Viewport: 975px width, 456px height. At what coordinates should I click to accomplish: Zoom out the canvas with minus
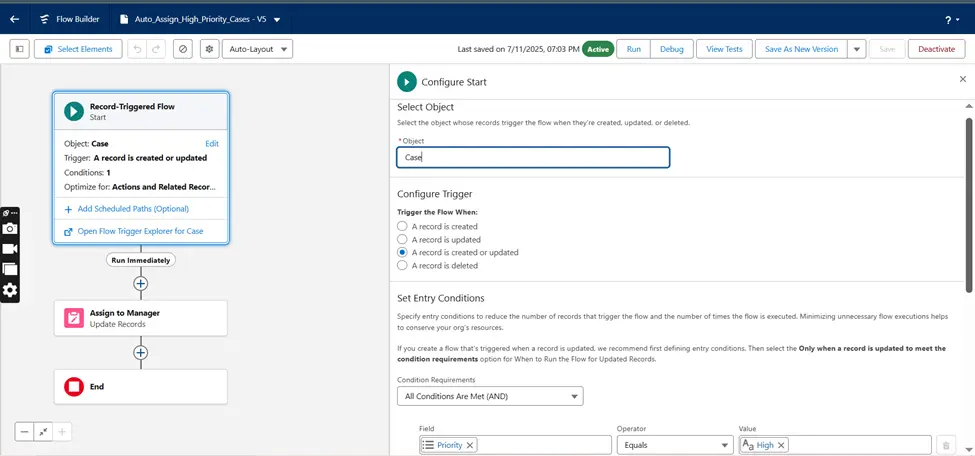[x=24, y=432]
